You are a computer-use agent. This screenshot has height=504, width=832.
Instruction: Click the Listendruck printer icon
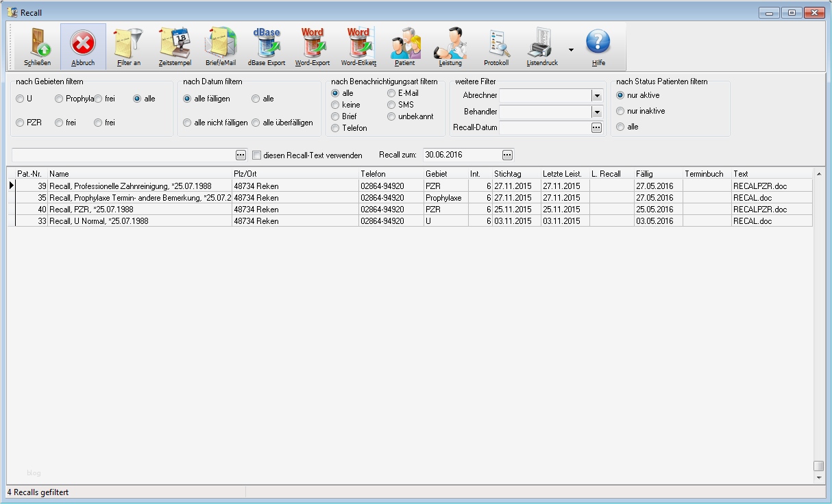(x=541, y=43)
